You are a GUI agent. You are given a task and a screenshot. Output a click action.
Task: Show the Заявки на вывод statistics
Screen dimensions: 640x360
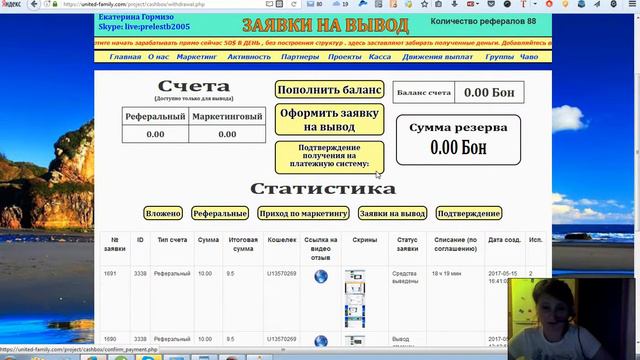coord(392,213)
